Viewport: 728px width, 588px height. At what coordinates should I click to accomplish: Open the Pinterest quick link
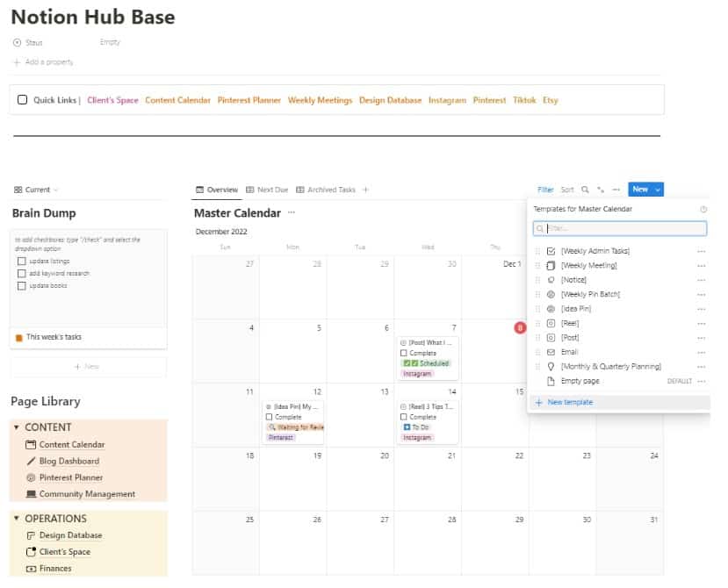coord(489,100)
